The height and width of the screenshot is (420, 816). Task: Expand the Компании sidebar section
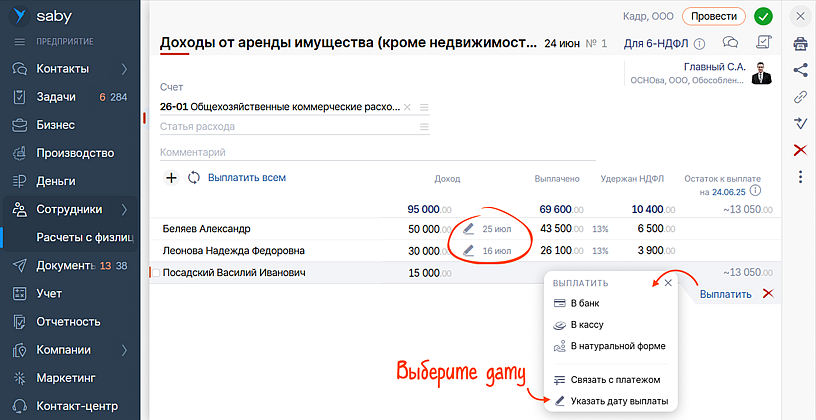pyautogui.click(x=124, y=350)
